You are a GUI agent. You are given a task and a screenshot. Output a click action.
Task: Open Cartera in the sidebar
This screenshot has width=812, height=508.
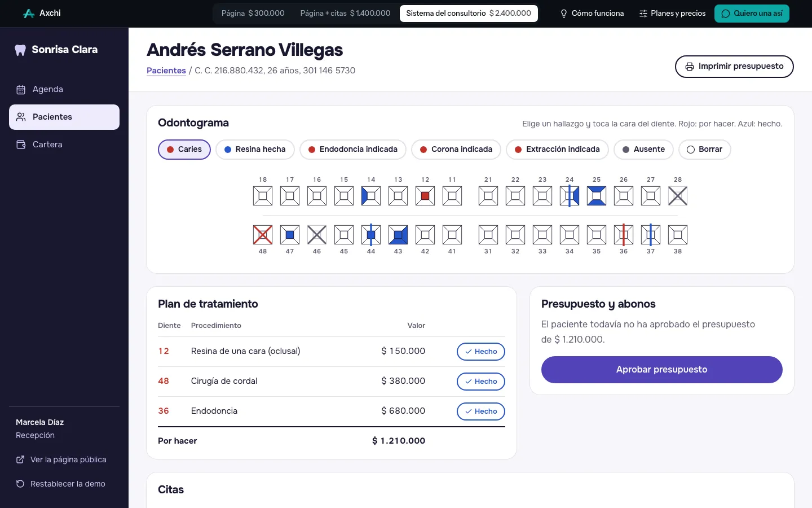pos(64,144)
